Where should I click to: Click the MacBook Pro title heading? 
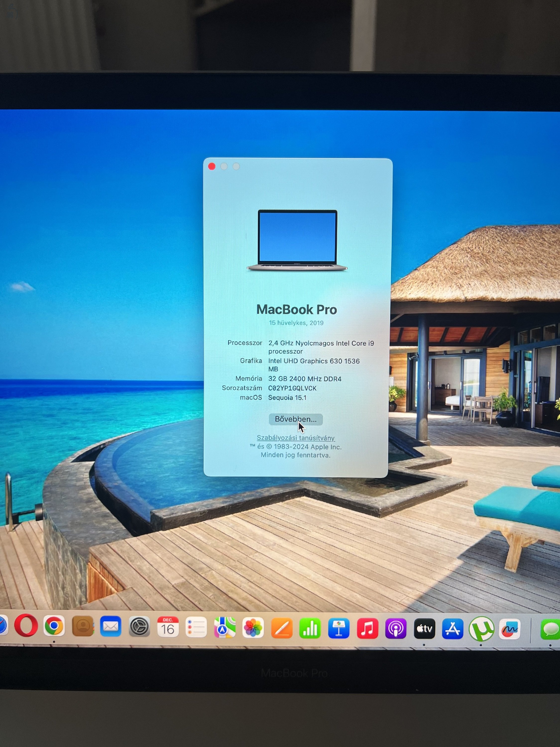tap(297, 310)
